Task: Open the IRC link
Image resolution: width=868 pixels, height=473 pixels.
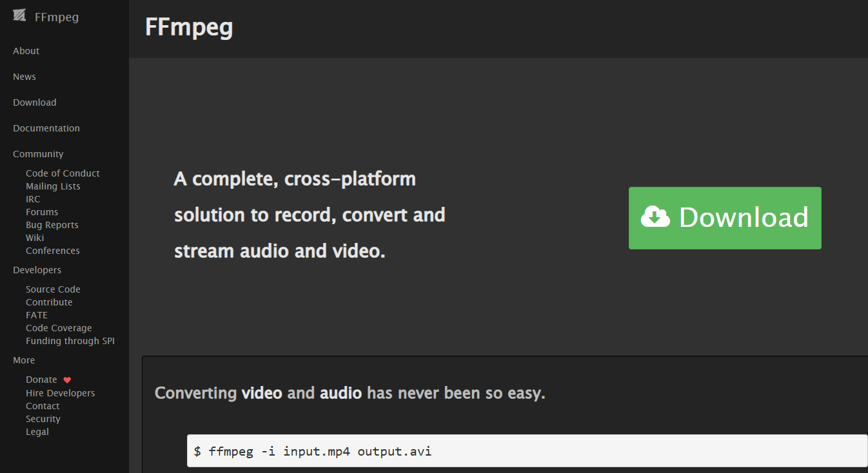Action: pyautogui.click(x=33, y=199)
